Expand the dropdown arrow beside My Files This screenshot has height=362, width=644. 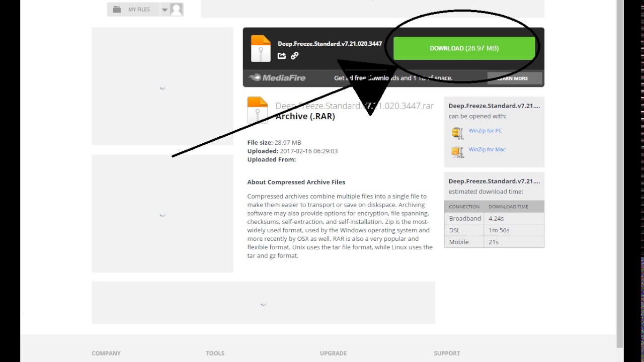point(165,10)
